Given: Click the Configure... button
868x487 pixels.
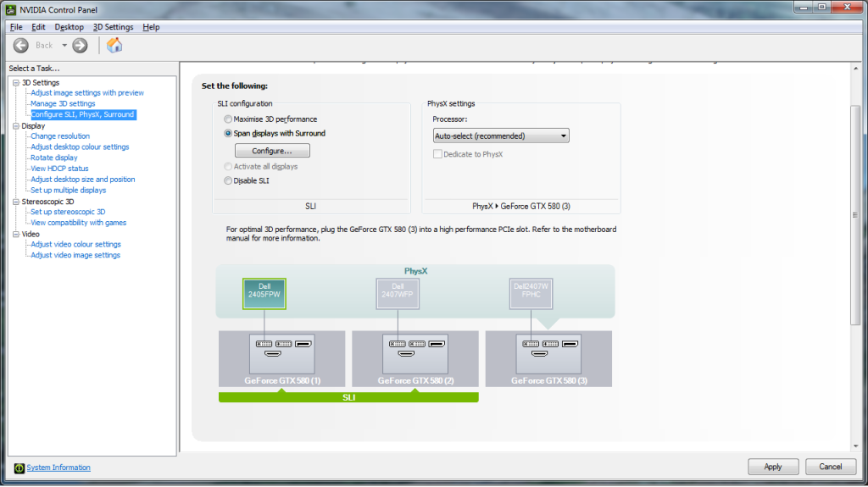Looking at the screenshot, I should [x=272, y=151].
